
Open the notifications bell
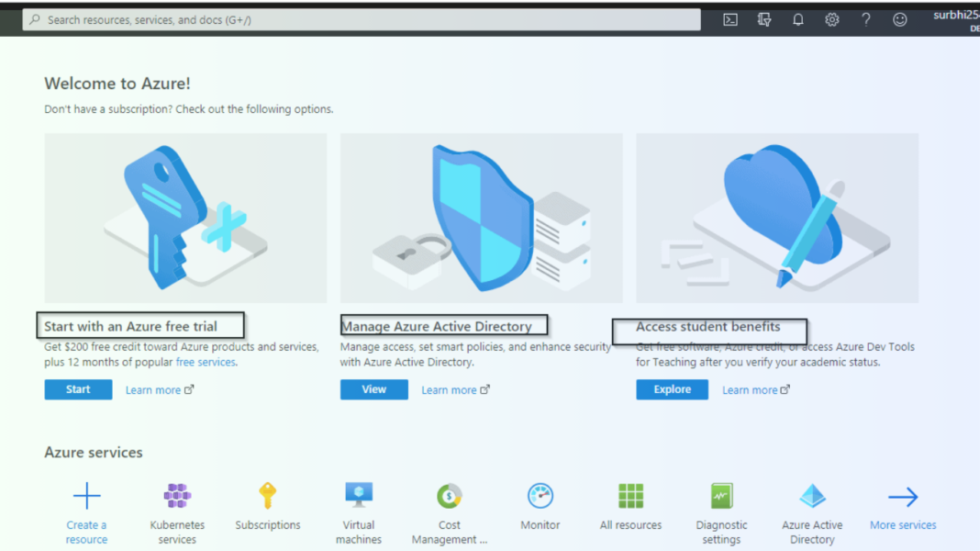click(x=798, y=20)
